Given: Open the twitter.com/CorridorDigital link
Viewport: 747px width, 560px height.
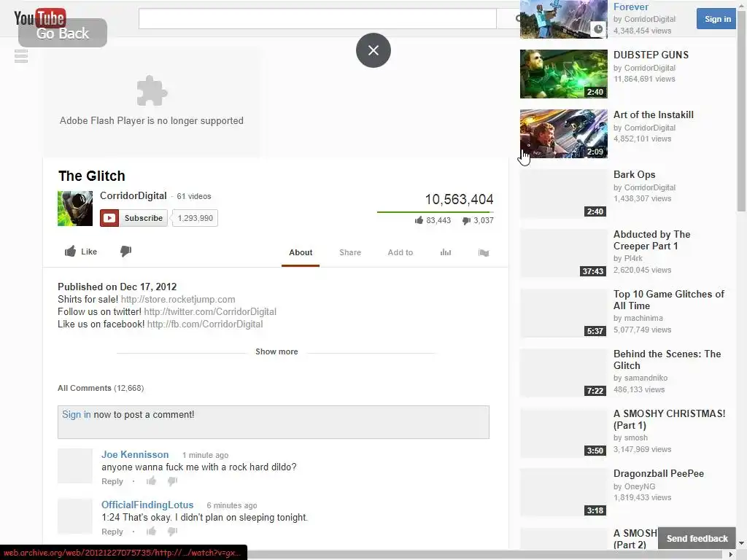Looking at the screenshot, I should tap(210, 311).
